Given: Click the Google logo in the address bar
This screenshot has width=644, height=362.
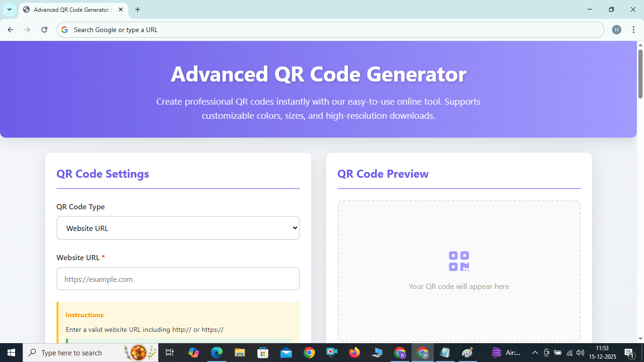Looking at the screenshot, I should (64, 29).
